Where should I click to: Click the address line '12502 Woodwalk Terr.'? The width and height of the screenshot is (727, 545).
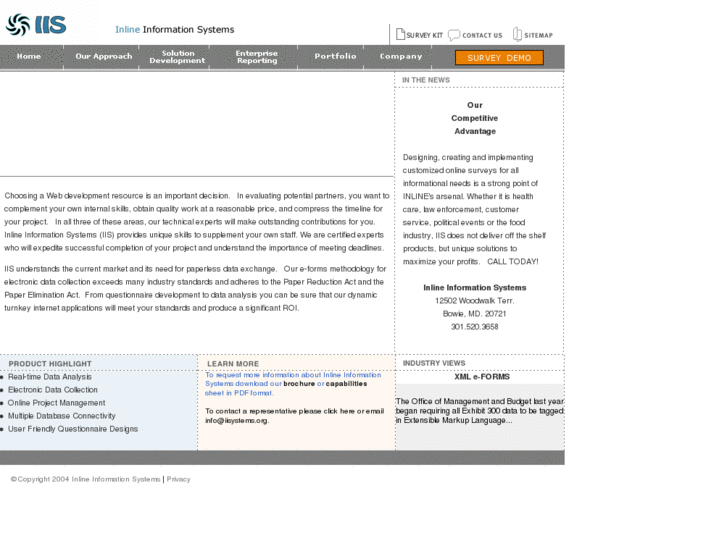(475, 301)
